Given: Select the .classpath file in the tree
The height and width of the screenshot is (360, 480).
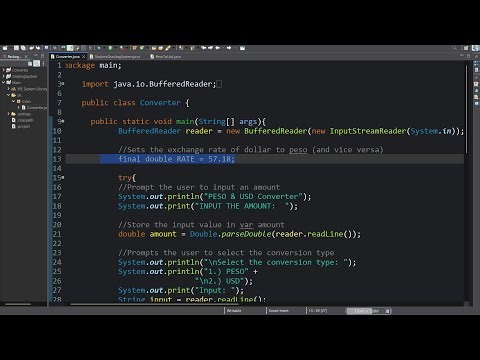Looking at the screenshot, I should (x=22, y=120).
